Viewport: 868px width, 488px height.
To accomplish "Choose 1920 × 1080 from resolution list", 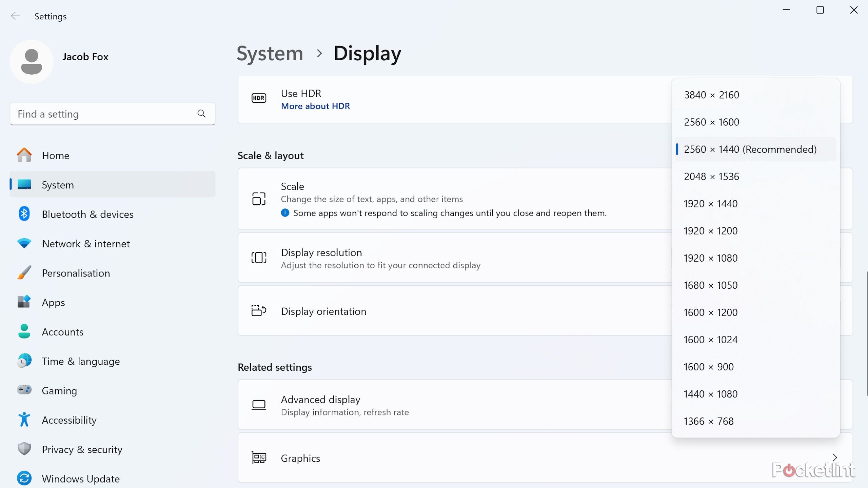I will 710,258.
